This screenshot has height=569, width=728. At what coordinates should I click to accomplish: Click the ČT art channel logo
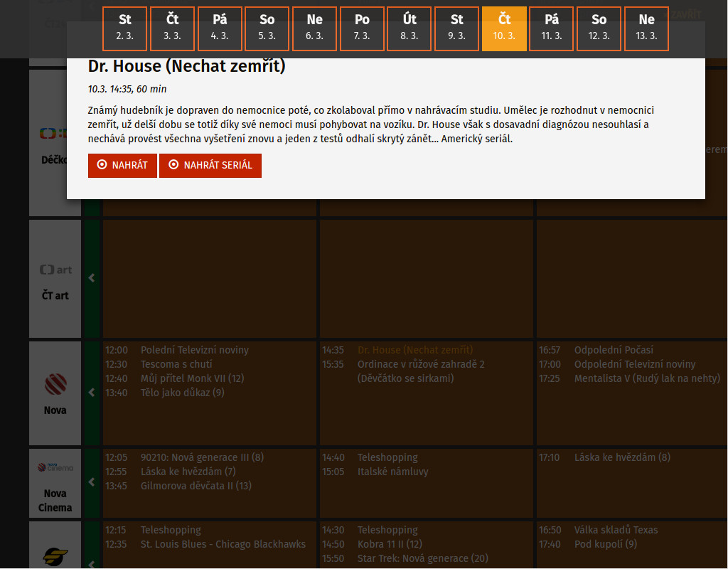pos(55,270)
